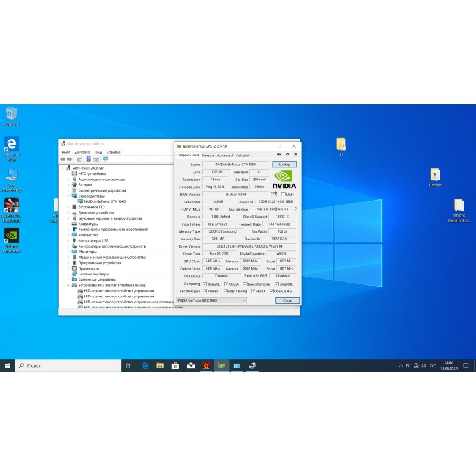Click the FurMark icon on the taskbar
Image resolution: width=476 pixels, height=476 pixels.
click(x=206, y=366)
